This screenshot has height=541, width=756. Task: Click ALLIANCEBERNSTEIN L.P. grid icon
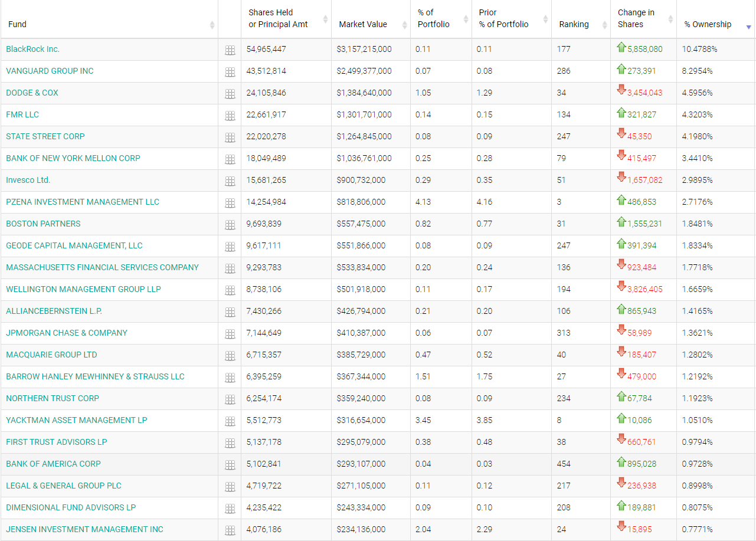230,312
